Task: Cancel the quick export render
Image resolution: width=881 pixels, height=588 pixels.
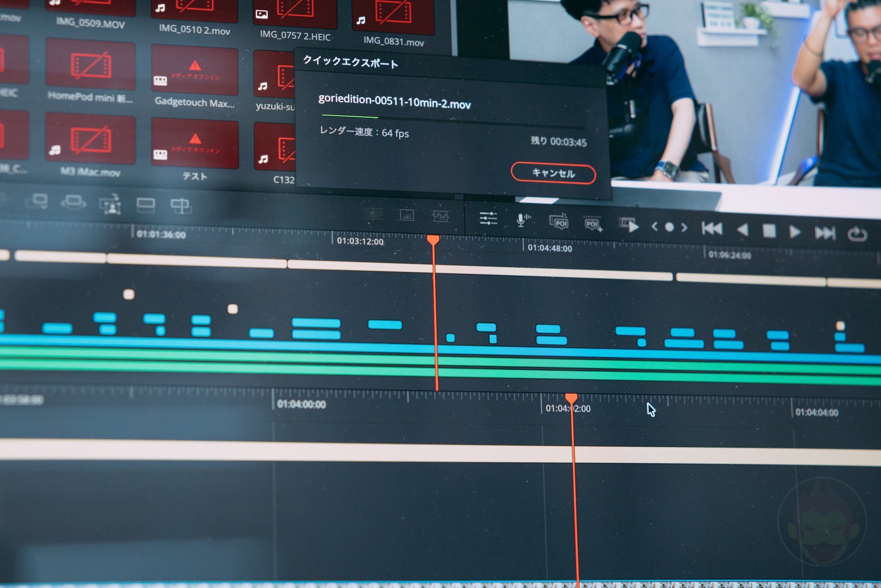Action: (553, 173)
